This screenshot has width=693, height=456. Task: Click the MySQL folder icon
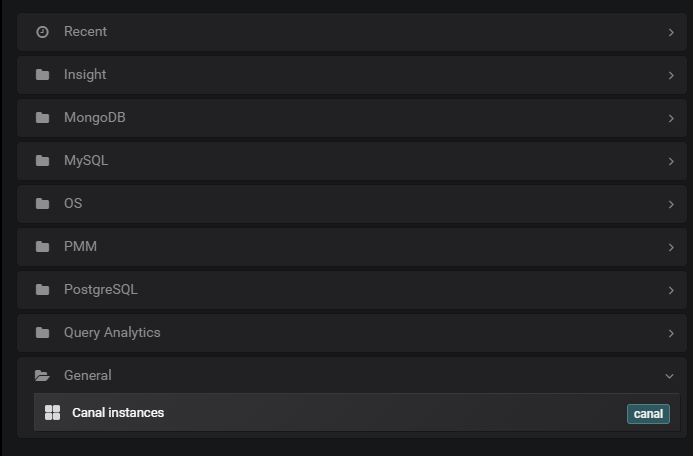(42, 161)
